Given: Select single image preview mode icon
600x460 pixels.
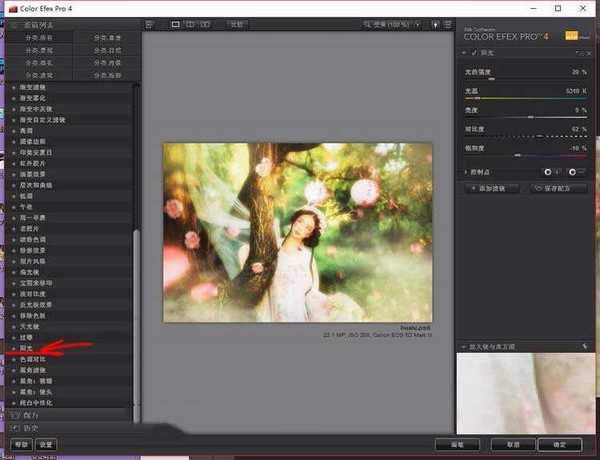Looking at the screenshot, I should [x=176, y=24].
